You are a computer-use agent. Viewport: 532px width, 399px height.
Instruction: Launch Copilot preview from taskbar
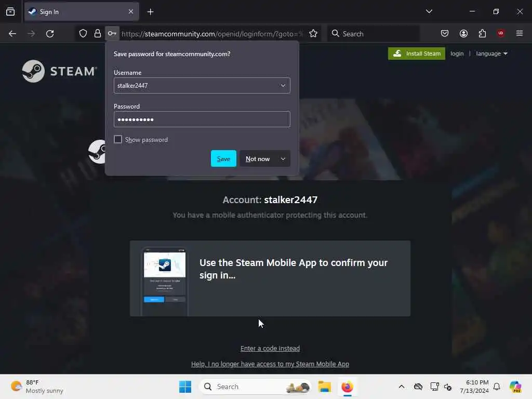point(515,387)
